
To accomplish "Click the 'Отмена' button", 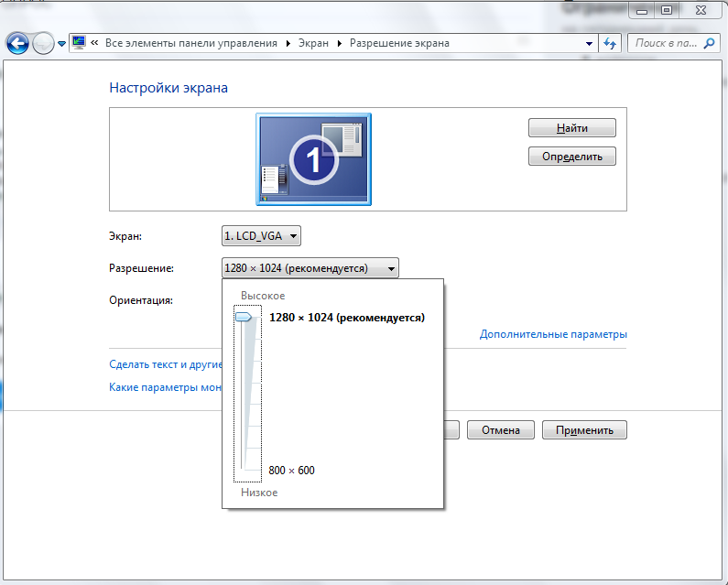I will click(x=501, y=430).
